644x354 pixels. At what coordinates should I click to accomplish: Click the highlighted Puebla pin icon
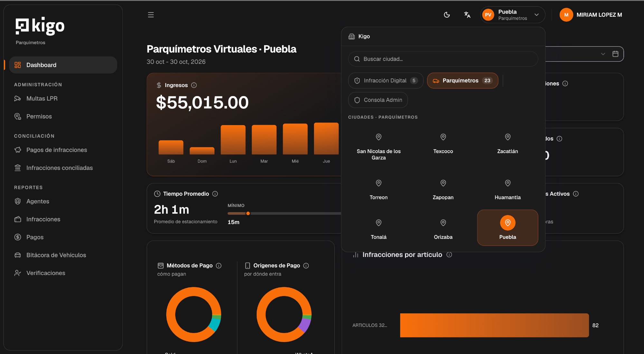tap(507, 223)
